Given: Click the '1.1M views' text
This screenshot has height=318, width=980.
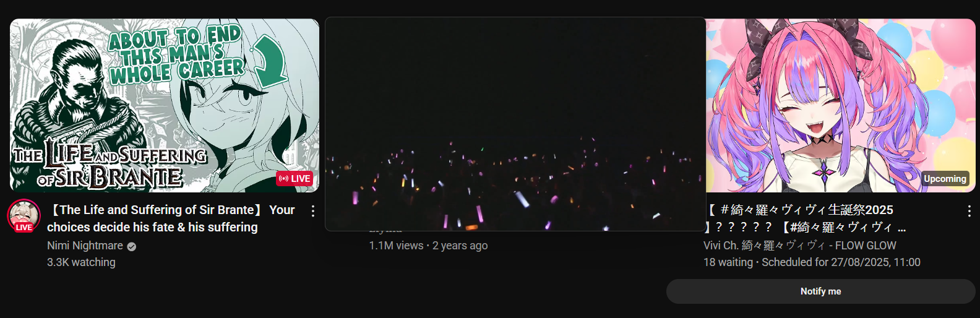Looking at the screenshot, I should pos(396,246).
